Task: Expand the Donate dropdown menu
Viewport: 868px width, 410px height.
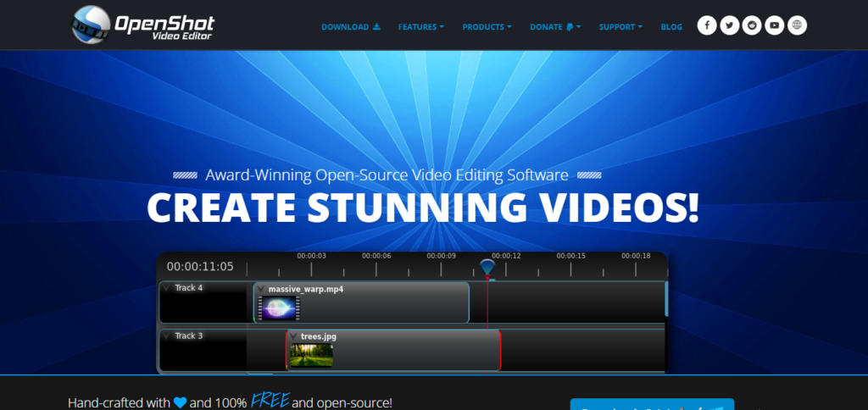Action: click(x=555, y=26)
